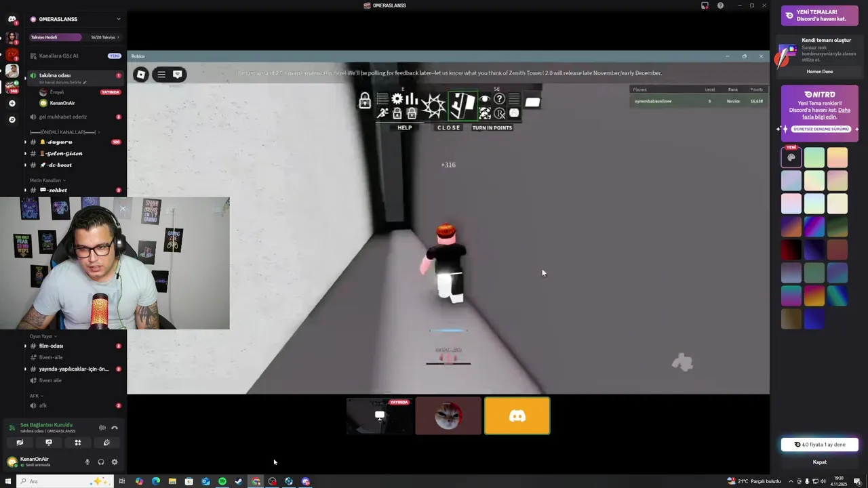This screenshot has width=868, height=488.
Task: Click the gear icon in the game menu
Action: coord(397,99)
